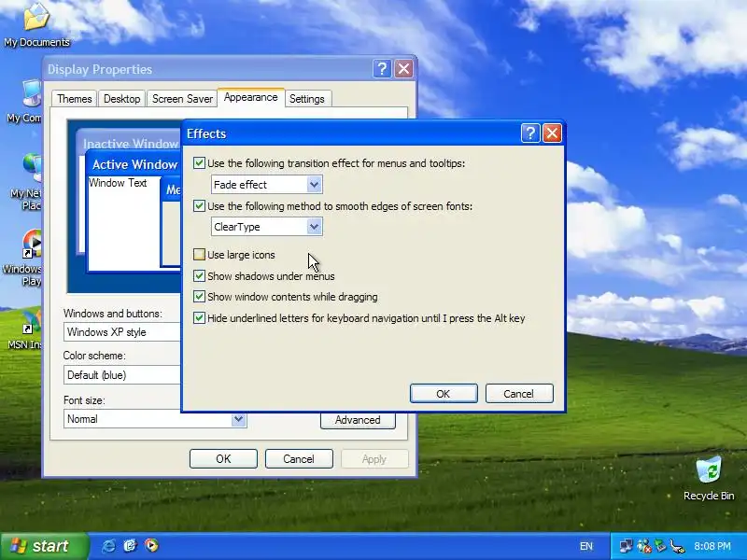Click the ClearType combo text
This screenshot has width=747, height=560.
point(237,227)
